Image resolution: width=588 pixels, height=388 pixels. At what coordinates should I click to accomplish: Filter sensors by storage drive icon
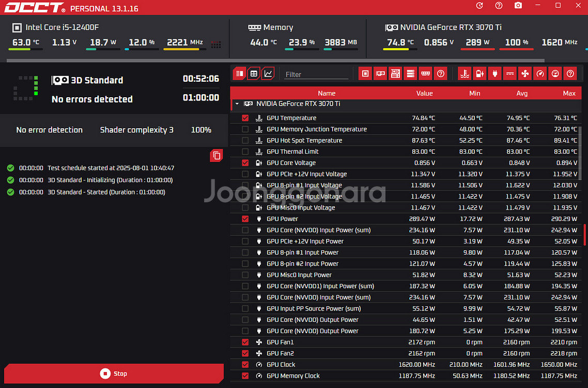(x=410, y=73)
